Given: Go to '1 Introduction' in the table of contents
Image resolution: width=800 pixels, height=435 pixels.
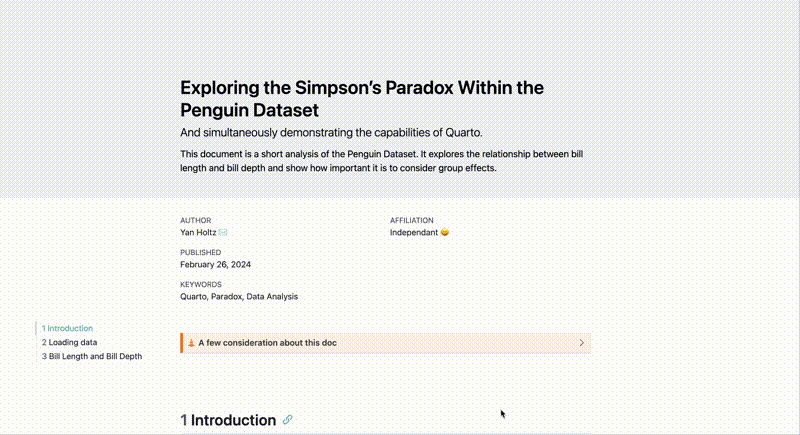Looking at the screenshot, I should [68, 328].
